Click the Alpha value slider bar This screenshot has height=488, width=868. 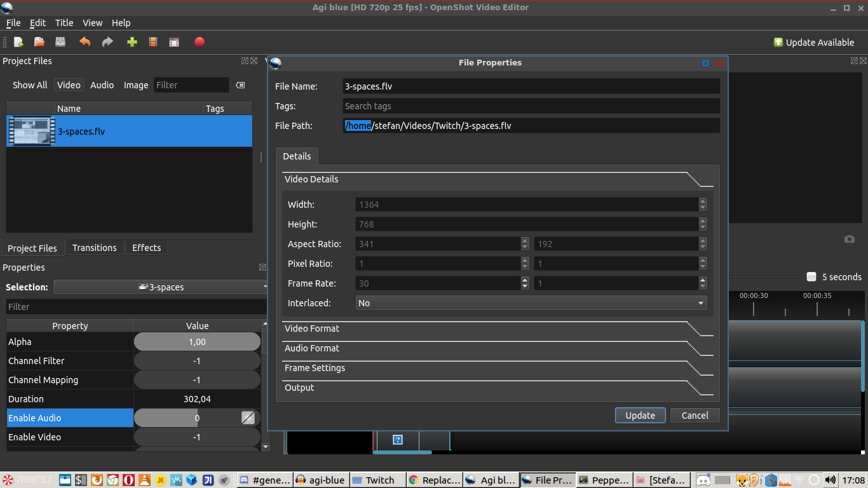pos(197,342)
